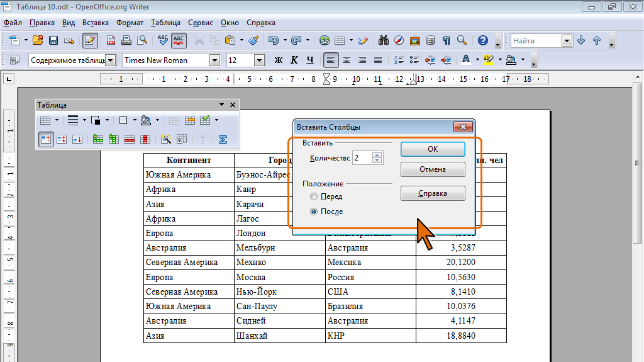644x362 pixels.
Task: Open the Формат menu
Action: [130, 23]
